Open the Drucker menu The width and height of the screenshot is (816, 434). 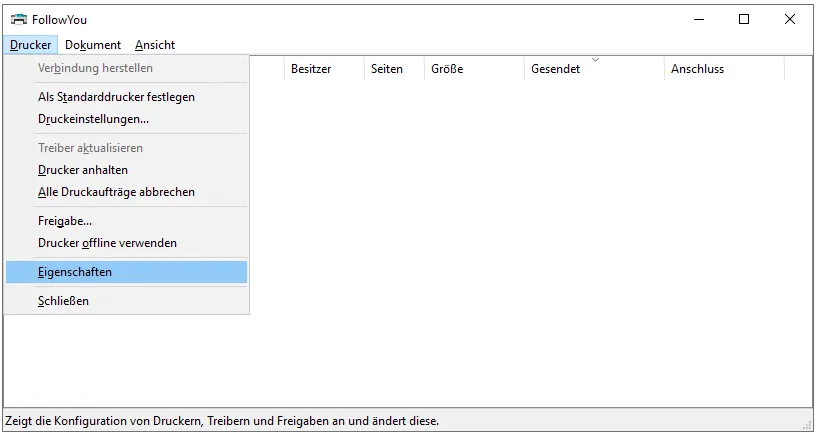coord(31,45)
